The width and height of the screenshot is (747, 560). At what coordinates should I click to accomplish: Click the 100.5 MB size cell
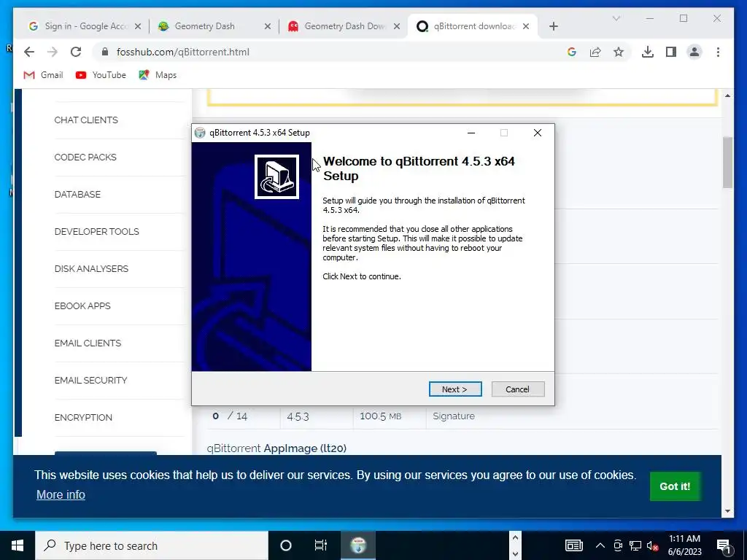click(381, 416)
